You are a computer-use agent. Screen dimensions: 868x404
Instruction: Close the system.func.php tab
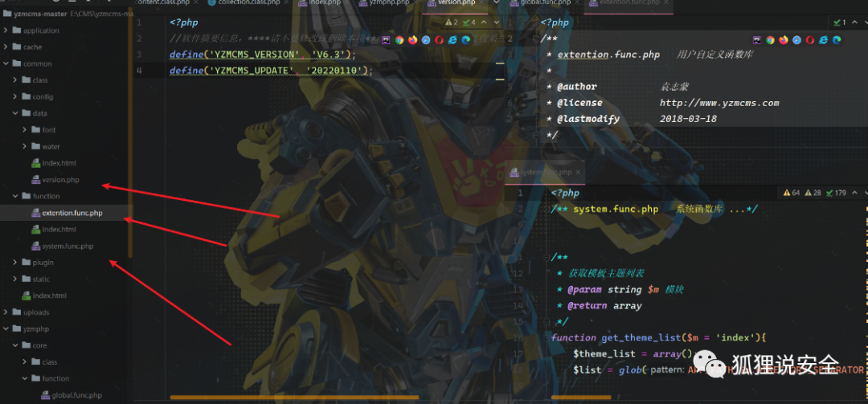click(x=577, y=172)
